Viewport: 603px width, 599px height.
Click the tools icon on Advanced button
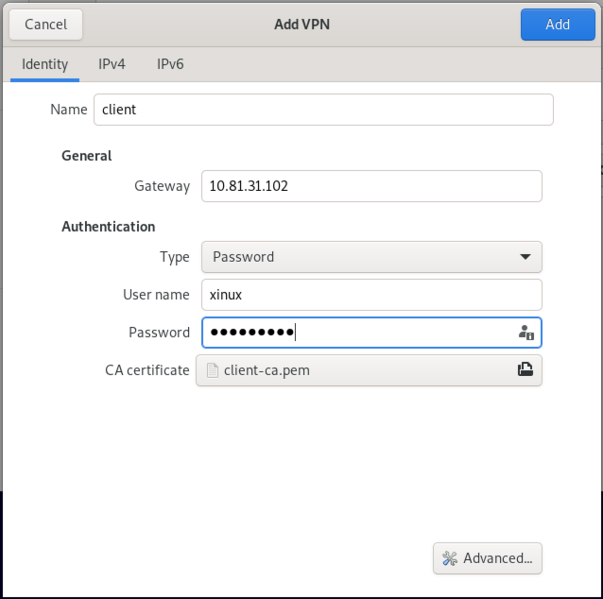tap(450, 558)
